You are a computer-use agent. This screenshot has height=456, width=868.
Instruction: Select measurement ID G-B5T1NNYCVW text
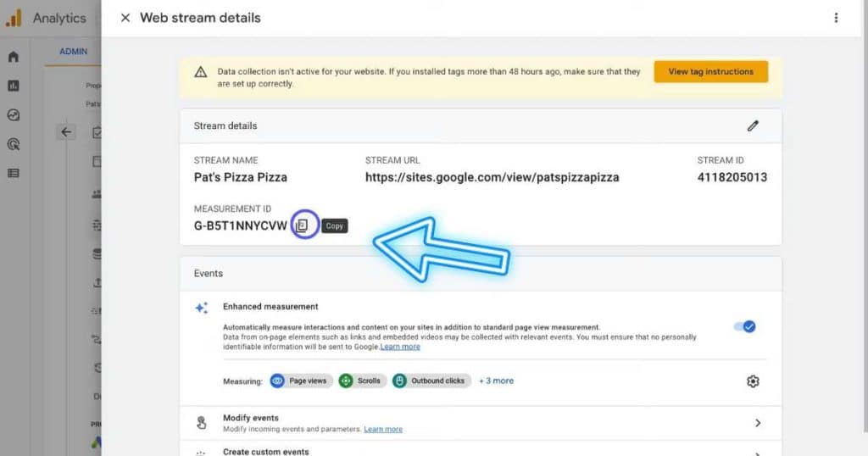click(240, 225)
